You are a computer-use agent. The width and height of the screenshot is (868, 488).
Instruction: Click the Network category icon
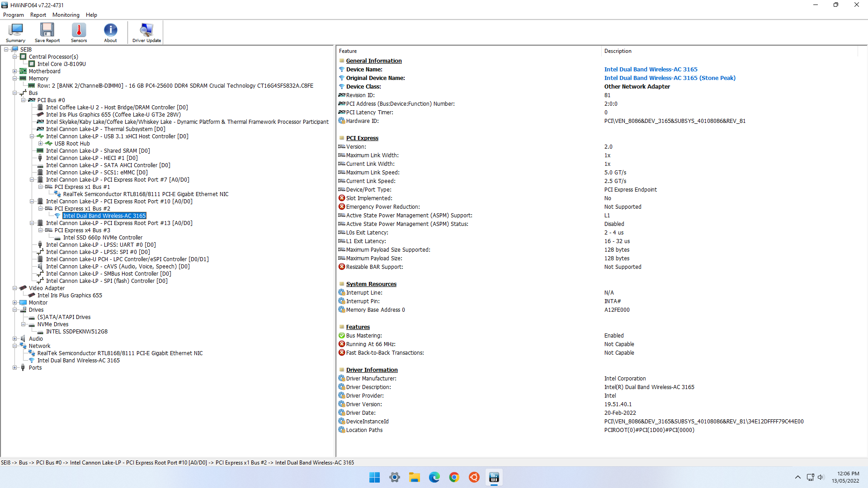23,346
